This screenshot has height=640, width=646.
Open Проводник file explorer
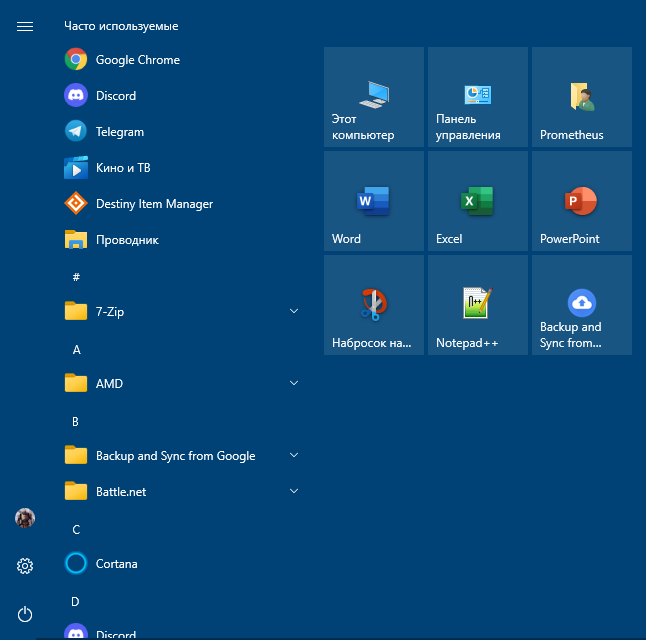point(181,240)
